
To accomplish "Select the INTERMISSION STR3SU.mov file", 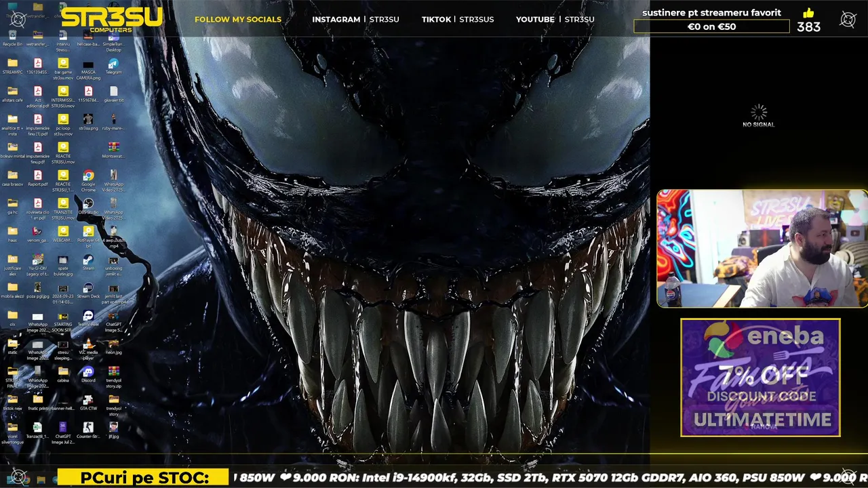I will [63, 97].
